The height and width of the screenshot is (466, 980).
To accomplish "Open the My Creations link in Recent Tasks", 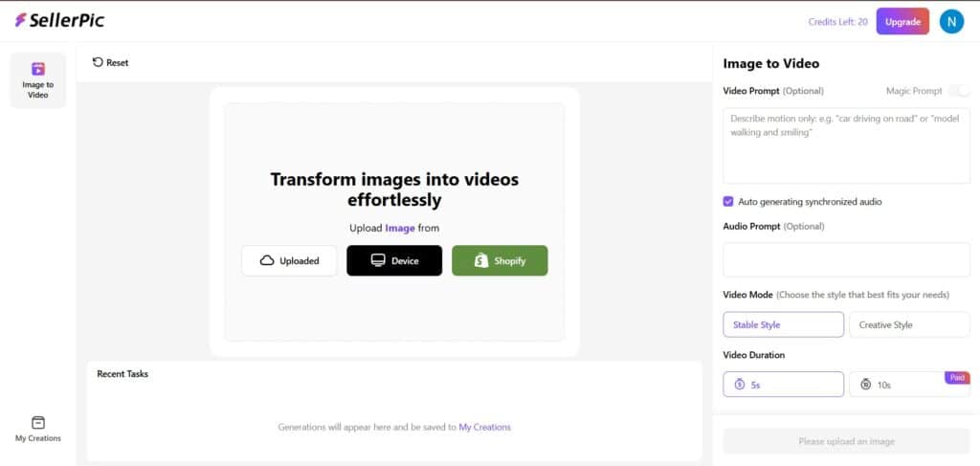I will [x=484, y=428].
